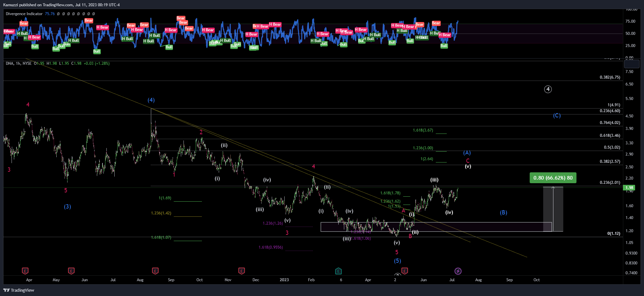644x296 pixels.
Task: Click the 0.236(2.01) Fibonacci level label
Action: 610,183
